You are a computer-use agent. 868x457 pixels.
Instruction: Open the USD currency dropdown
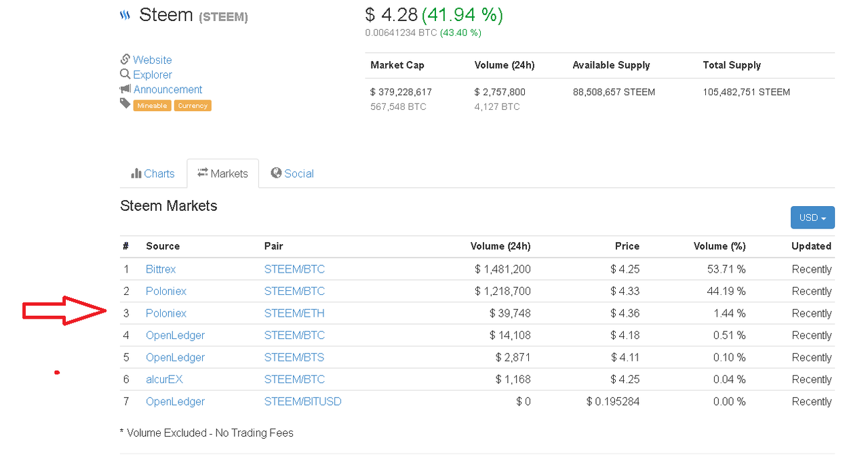(812, 218)
